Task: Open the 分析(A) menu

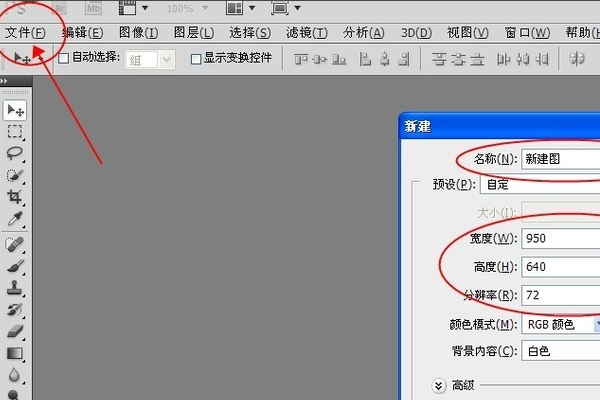Action: [x=364, y=33]
